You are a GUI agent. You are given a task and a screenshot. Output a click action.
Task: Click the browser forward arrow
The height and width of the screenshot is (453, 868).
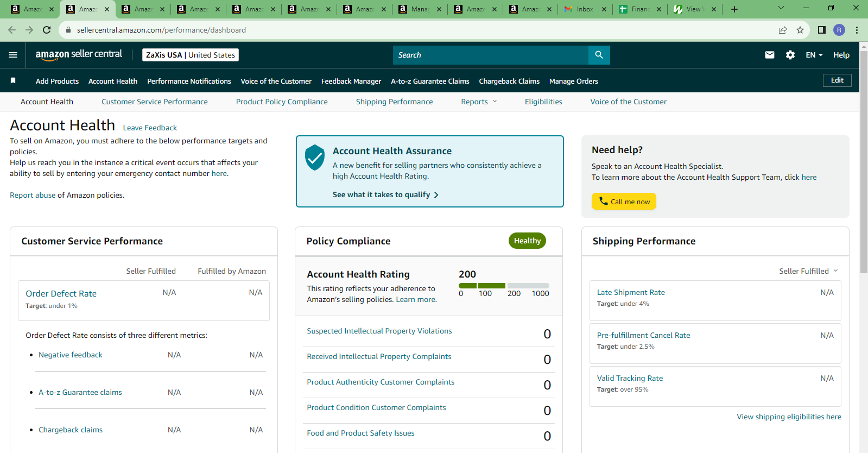pos(29,30)
